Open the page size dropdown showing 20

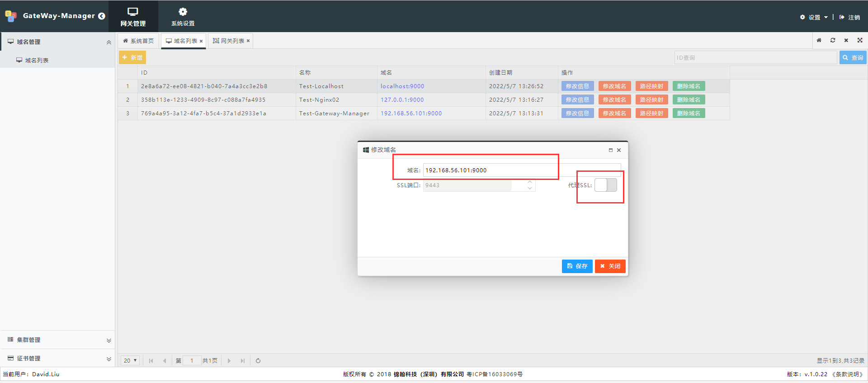130,361
